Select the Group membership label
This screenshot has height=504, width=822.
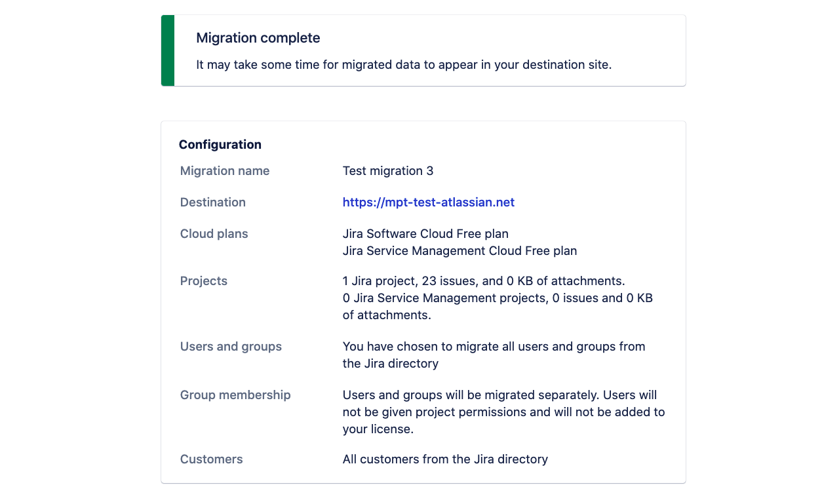tap(235, 395)
